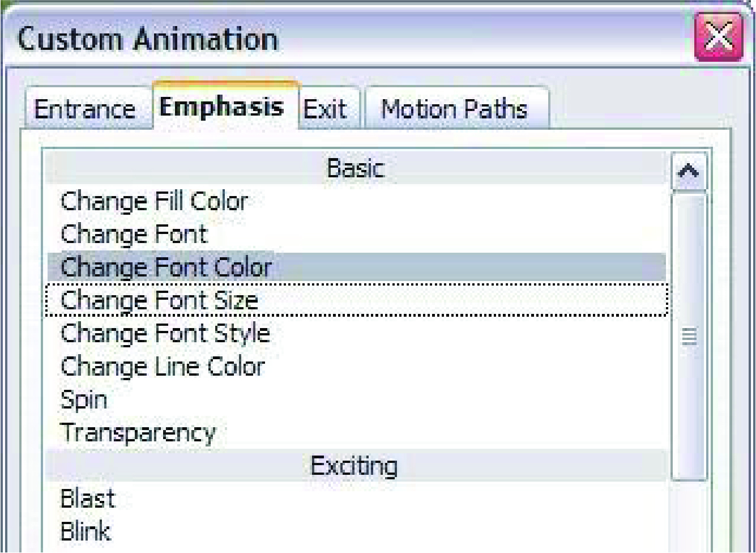
Task: Pick the Change Font Size effect
Action: click(356, 300)
